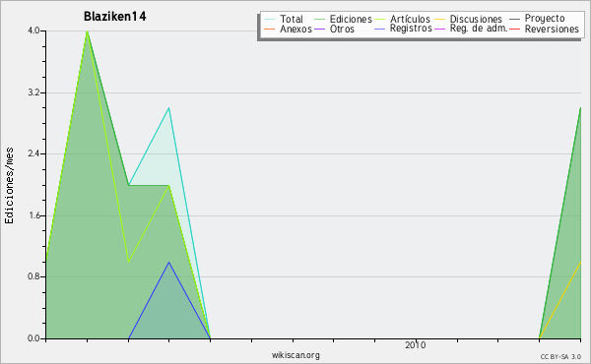Click the x-axis label 2010

[416, 345]
